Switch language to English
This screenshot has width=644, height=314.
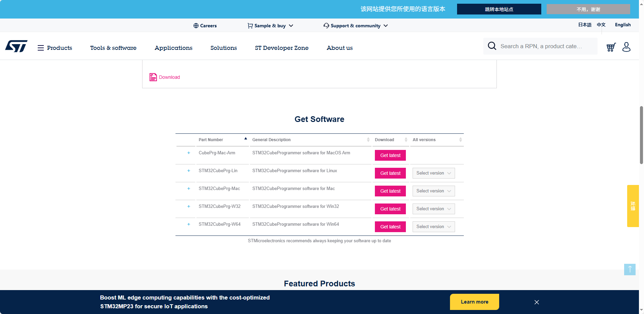pos(623,25)
